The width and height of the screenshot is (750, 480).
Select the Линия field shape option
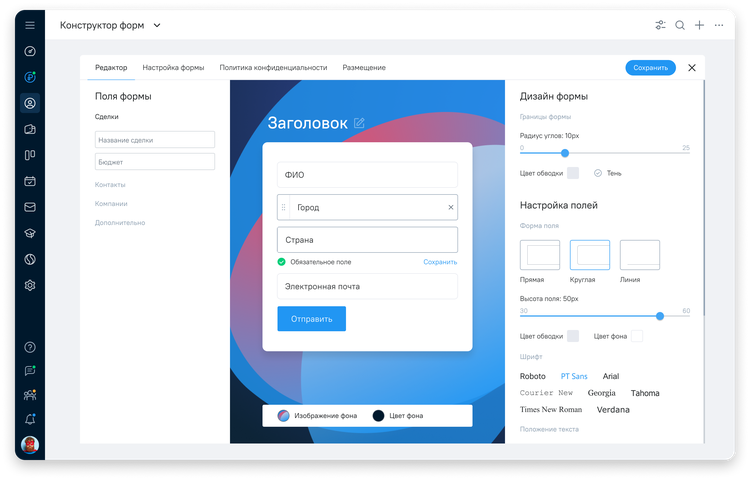tap(639, 255)
